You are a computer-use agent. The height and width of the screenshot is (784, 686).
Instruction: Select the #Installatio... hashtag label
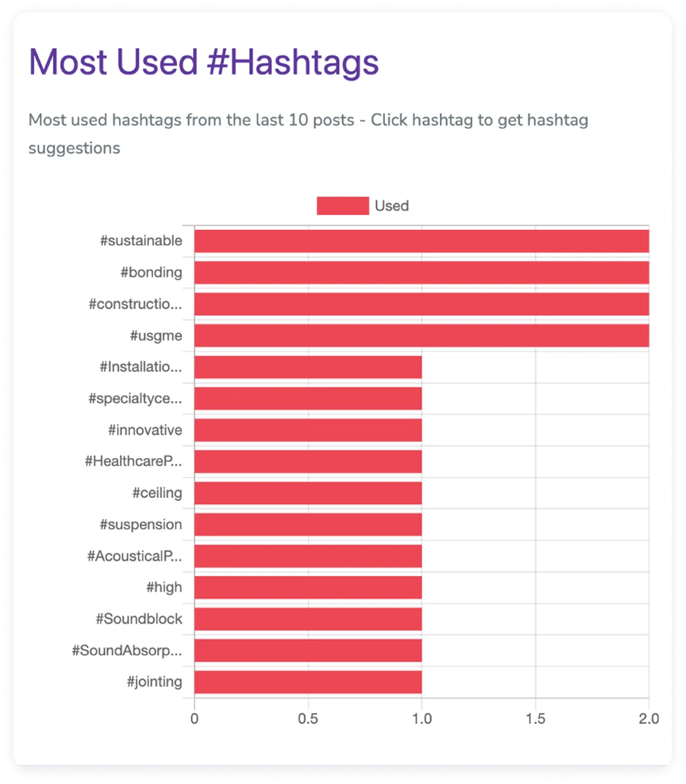(x=141, y=367)
